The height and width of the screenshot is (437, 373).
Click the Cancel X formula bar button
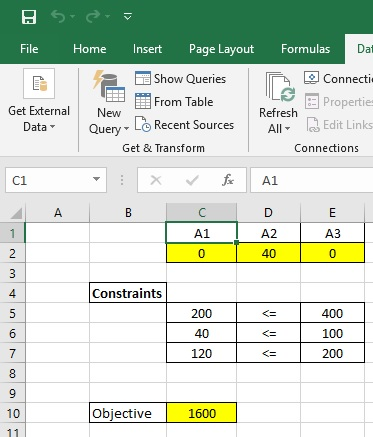pyautogui.click(x=156, y=180)
